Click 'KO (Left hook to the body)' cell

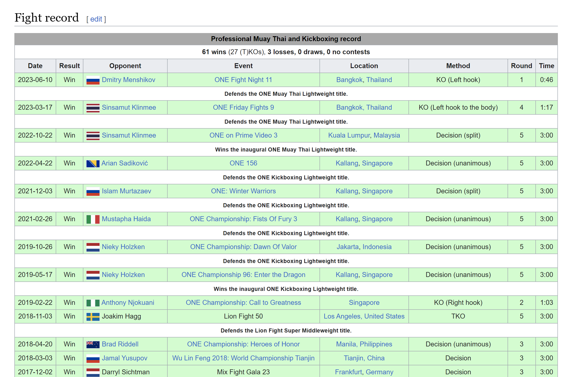[458, 107]
